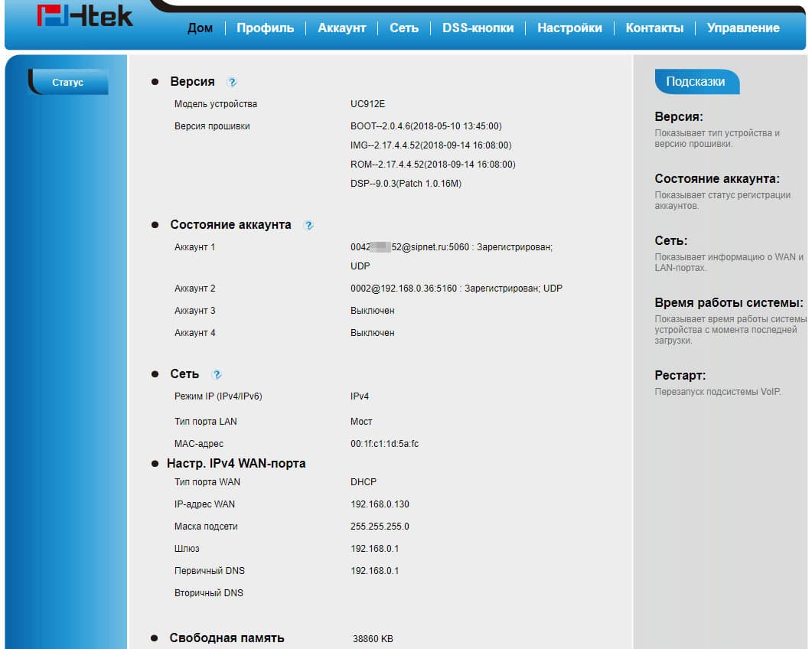The image size is (812, 649).
Task: Click the Настр. IPv4 WAN-порта heading
Action: tap(236, 464)
